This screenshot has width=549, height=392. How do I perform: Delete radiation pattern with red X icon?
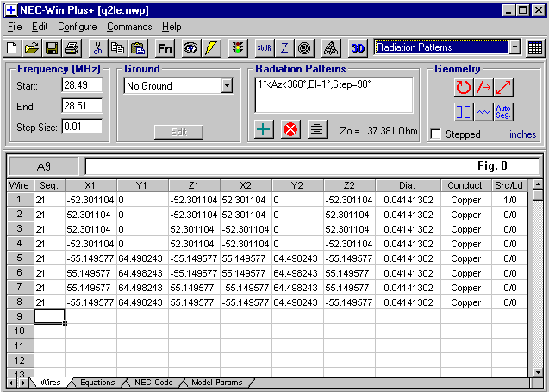[x=290, y=129]
